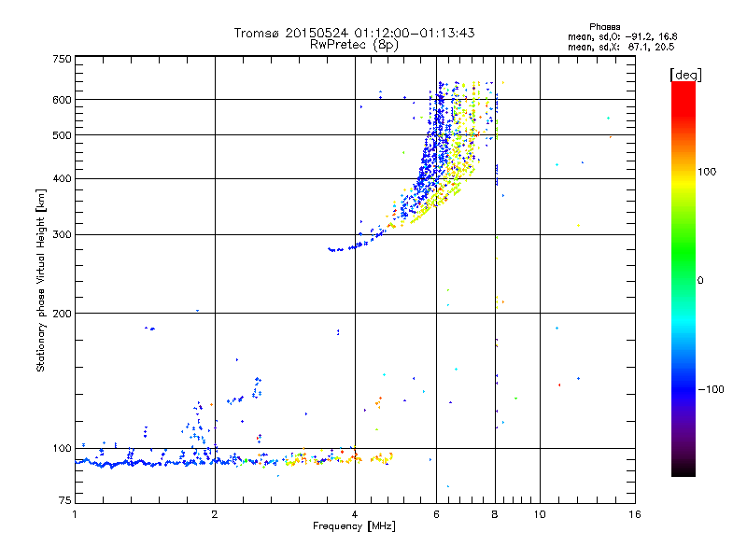Click the "[deg]" colorbar unit label

point(685,75)
